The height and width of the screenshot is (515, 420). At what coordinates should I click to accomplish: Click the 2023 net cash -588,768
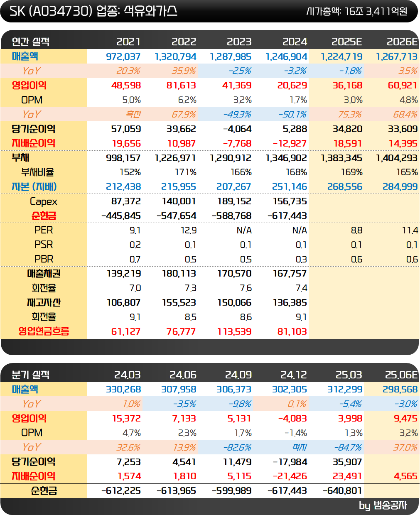click(232, 216)
